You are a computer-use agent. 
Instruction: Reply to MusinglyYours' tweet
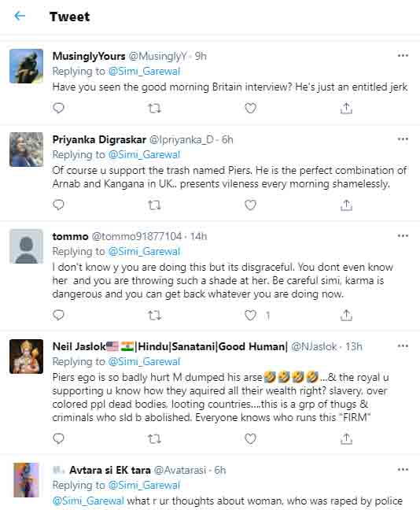(58, 108)
